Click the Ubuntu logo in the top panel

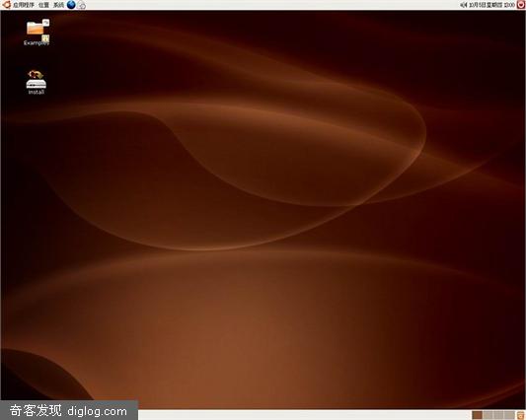[6, 4]
